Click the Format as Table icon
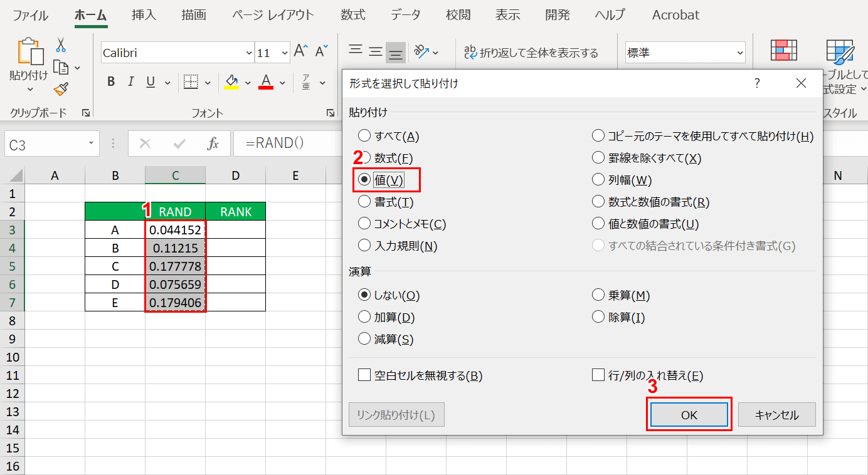 click(x=840, y=52)
